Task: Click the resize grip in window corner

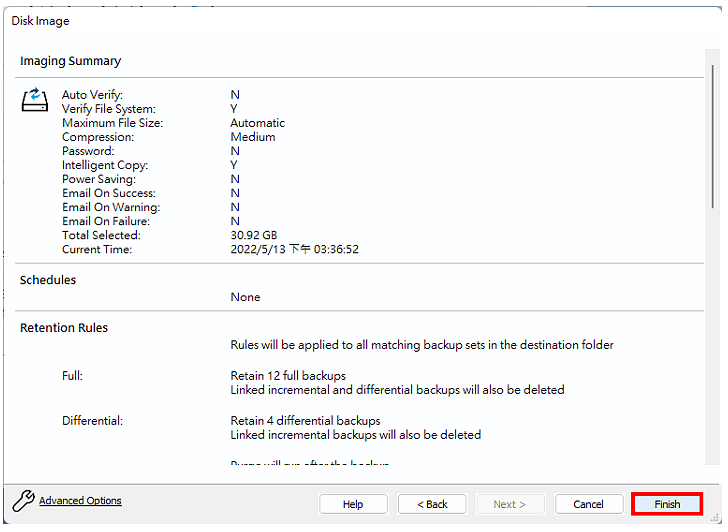Action: tap(715, 519)
